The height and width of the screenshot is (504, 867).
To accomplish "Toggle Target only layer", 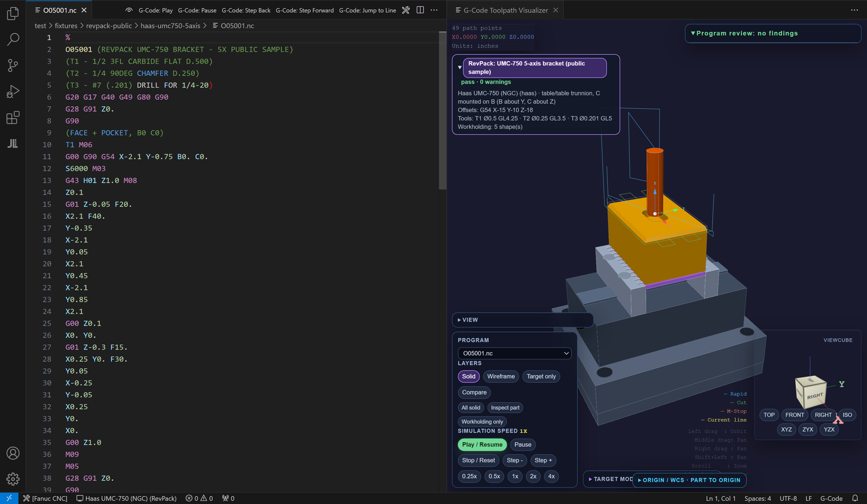I will pos(541,376).
